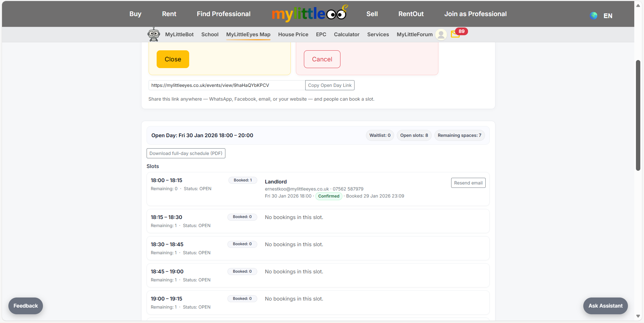Click the globe language icon
Image resolution: width=644 pixels, height=323 pixels.
click(x=593, y=15)
